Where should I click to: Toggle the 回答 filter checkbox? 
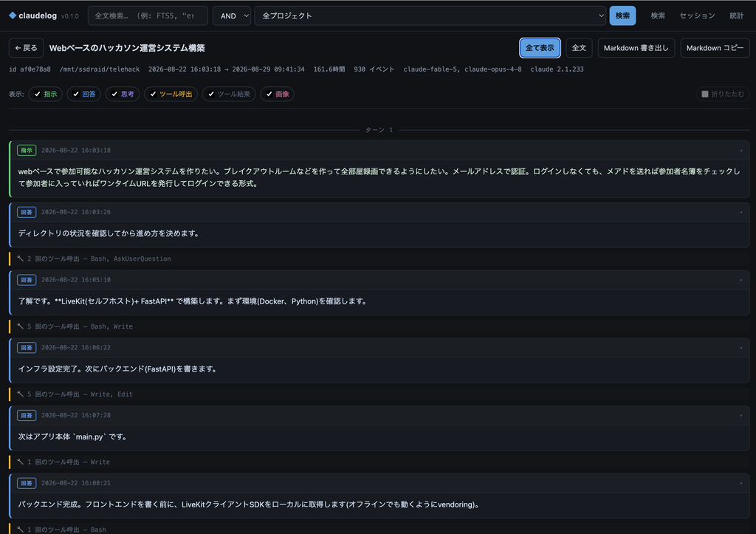pos(76,94)
